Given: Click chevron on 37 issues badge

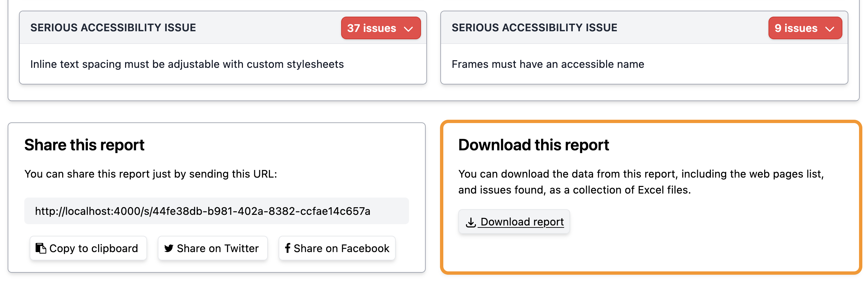Looking at the screenshot, I should point(408,29).
